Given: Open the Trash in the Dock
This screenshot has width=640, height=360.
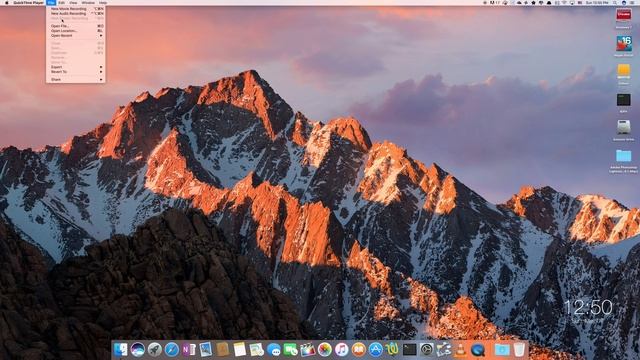Looking at the screenshot, I should (519, 350).
